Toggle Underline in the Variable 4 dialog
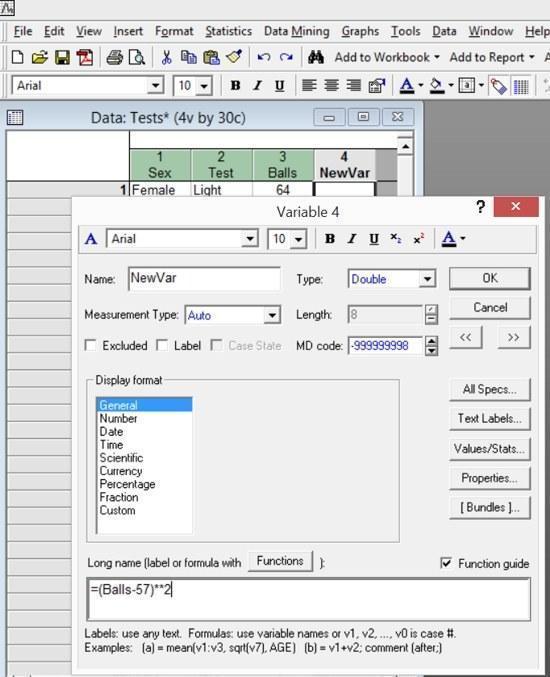 point(374,238)
